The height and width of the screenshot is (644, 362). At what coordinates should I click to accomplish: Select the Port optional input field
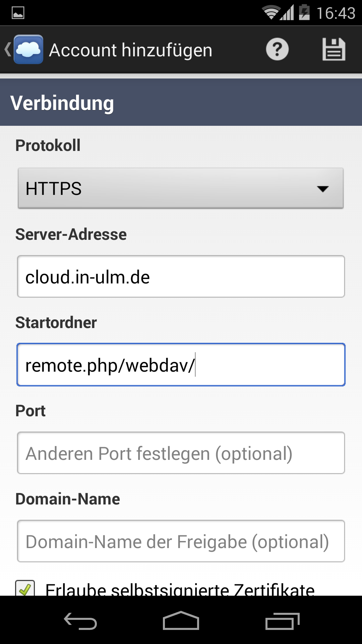pos(181,453)
